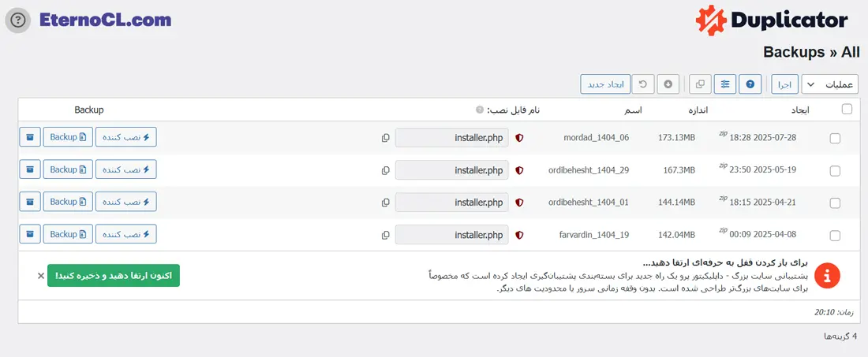Image resolution: width=868 pixels, height=357 pixels.
Task: Copy installer name in farvardin_1404_19 row
Action: click(x=385, y=236)
